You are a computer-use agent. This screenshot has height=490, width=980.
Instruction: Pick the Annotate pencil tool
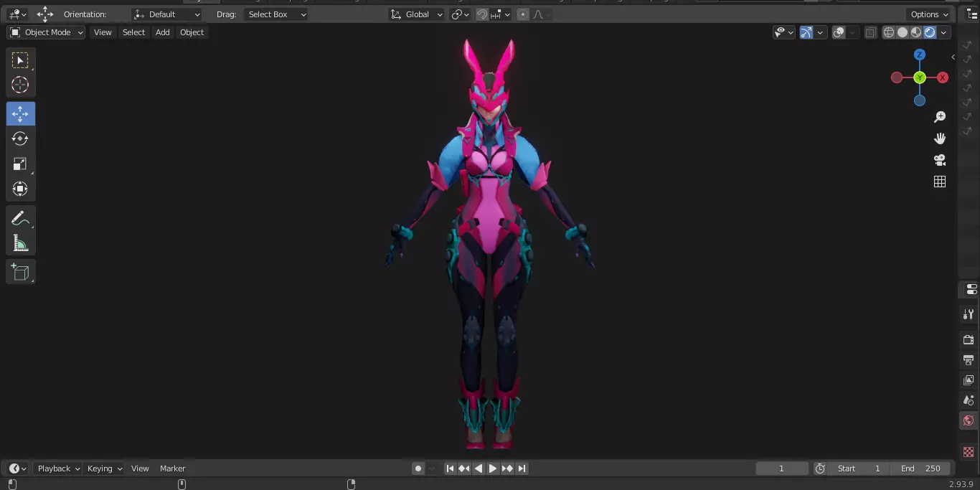20,218
